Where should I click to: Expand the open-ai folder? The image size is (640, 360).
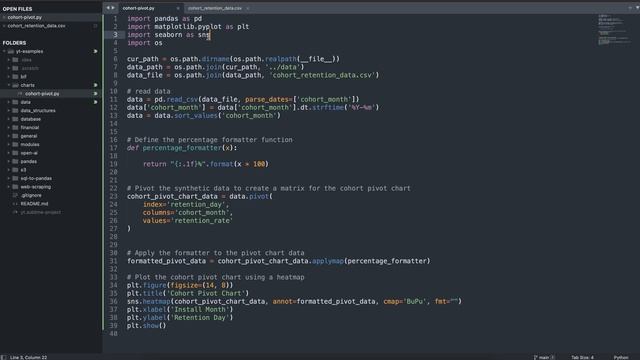tap(9, 153)
